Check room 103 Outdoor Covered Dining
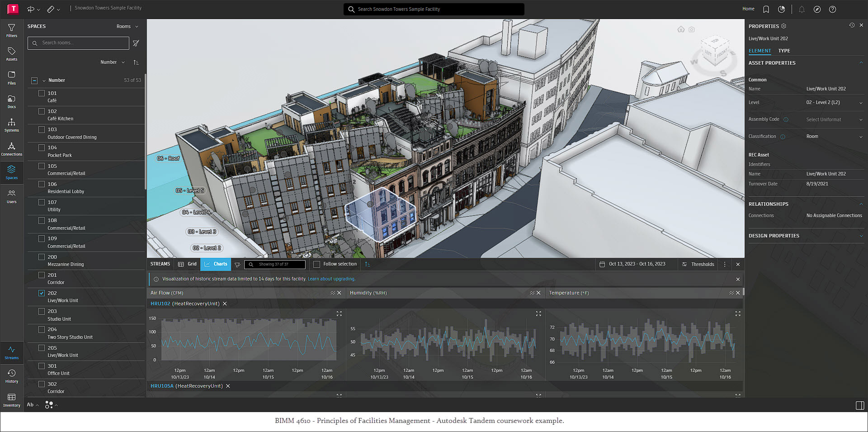Screen dimensions: 868x432 point(42,129)
